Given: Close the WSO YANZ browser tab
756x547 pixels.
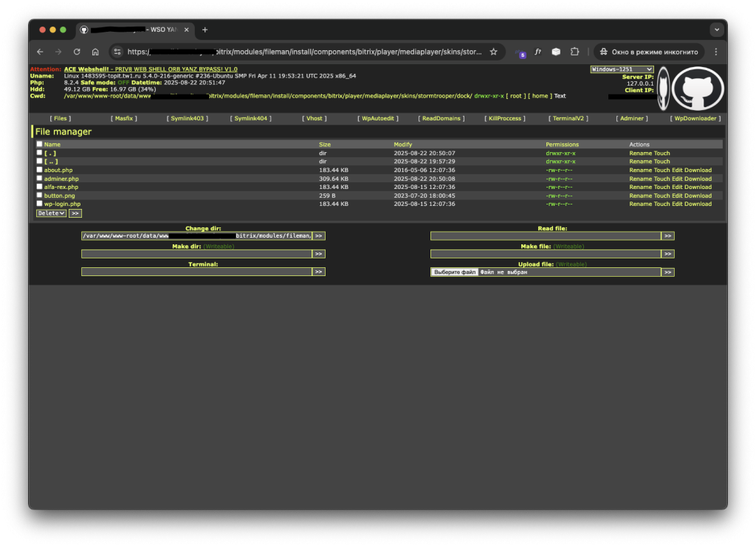Looking at the screenshot, I should pos(187,30).
